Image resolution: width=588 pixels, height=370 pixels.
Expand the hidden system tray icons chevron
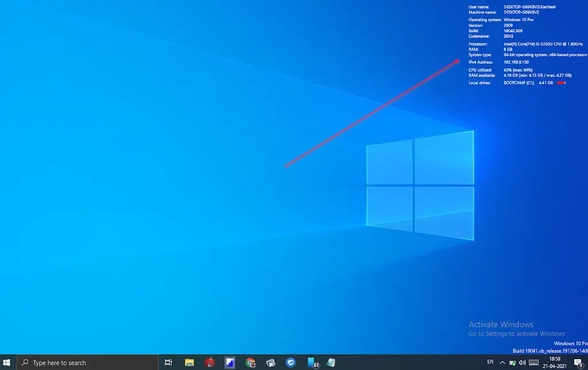pos(502,363)
